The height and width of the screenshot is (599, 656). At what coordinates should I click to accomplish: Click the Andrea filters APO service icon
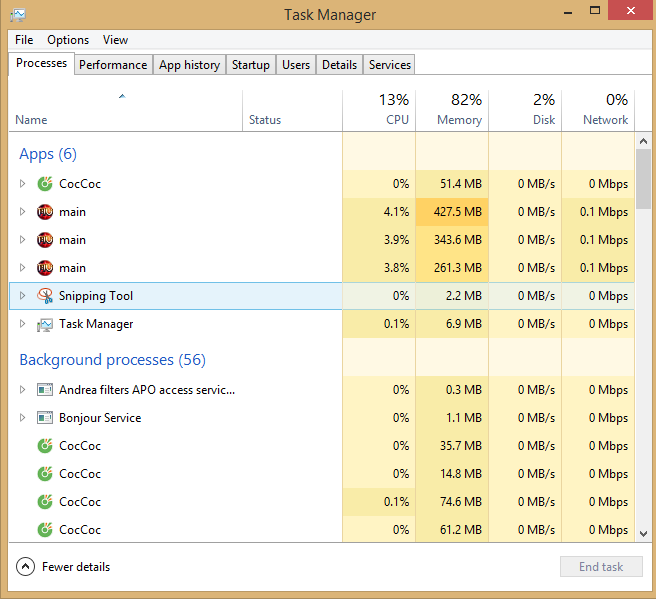[x=45, y=390]
